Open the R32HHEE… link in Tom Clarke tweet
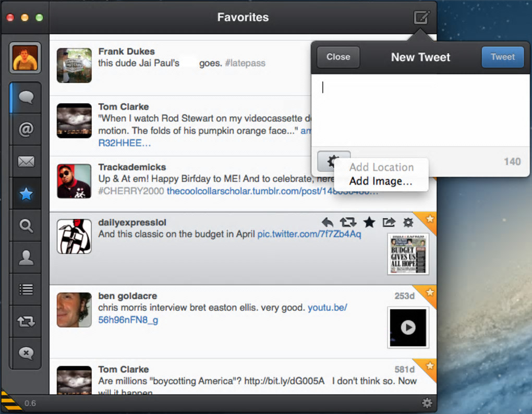 pos(124,143)
